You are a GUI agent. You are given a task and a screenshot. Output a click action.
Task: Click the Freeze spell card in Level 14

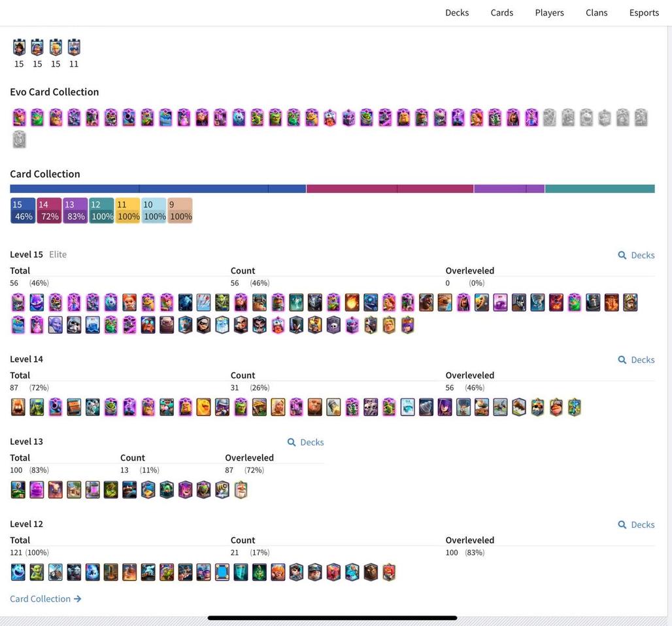(407, 408)
